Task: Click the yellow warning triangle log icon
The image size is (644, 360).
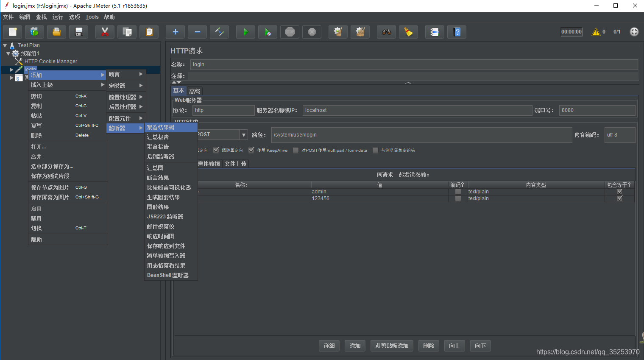Action: click(596, 32)
